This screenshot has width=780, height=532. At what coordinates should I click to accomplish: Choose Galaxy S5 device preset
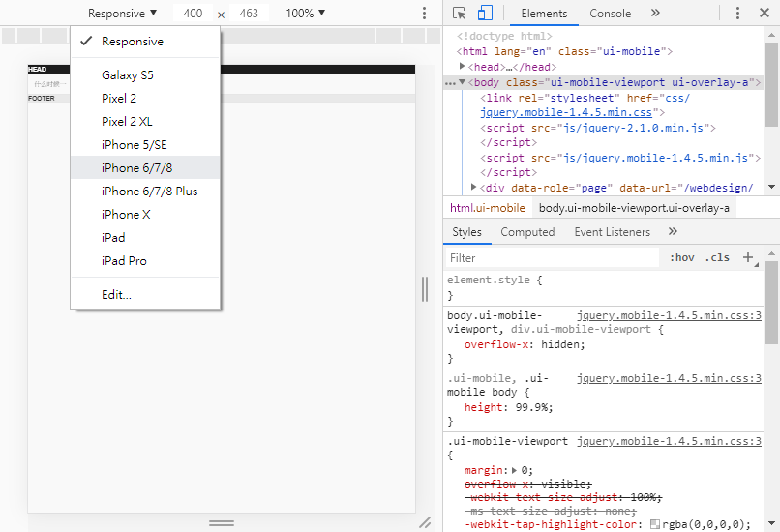[128, 75]
